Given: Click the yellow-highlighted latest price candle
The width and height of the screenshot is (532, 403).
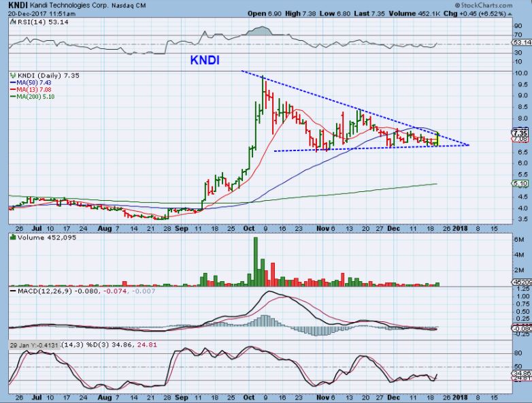Looking at the screenshot, I should [438, 139].
